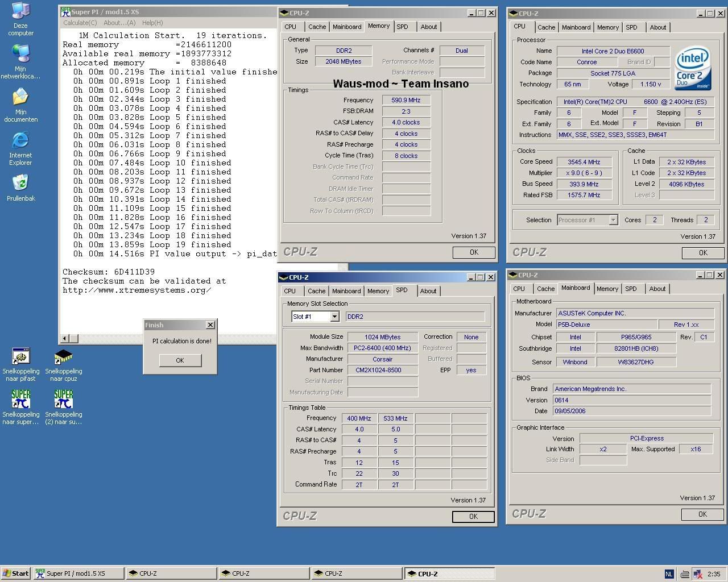Click OK in Memory CPU-Z window
This screenshot has height=582, width=728.
474,252
